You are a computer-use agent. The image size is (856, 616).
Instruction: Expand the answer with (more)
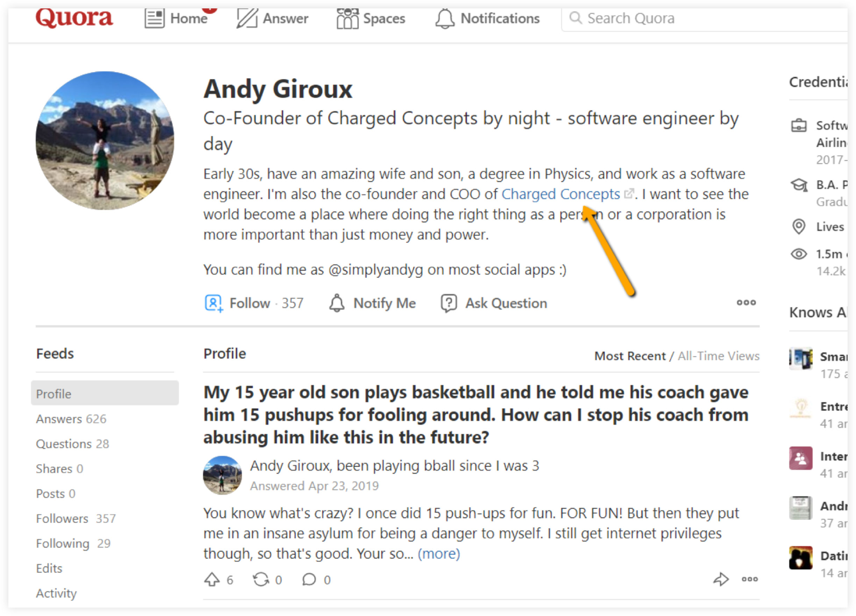pyautogui.click(x=438, y=553)
